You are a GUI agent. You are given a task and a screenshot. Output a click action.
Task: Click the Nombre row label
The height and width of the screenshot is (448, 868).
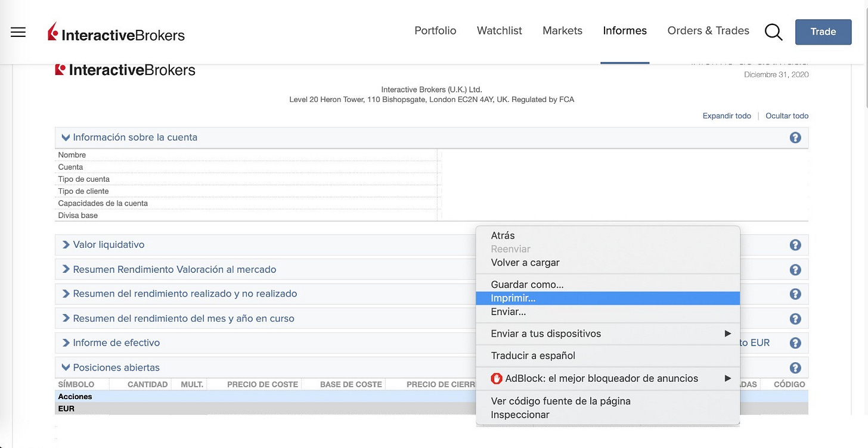pos(72,155)
